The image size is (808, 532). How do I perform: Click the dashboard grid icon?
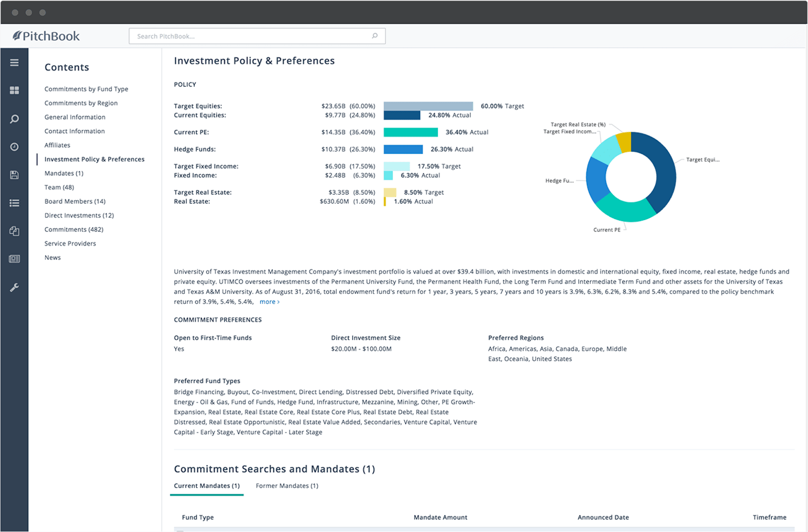coord(14,90)
